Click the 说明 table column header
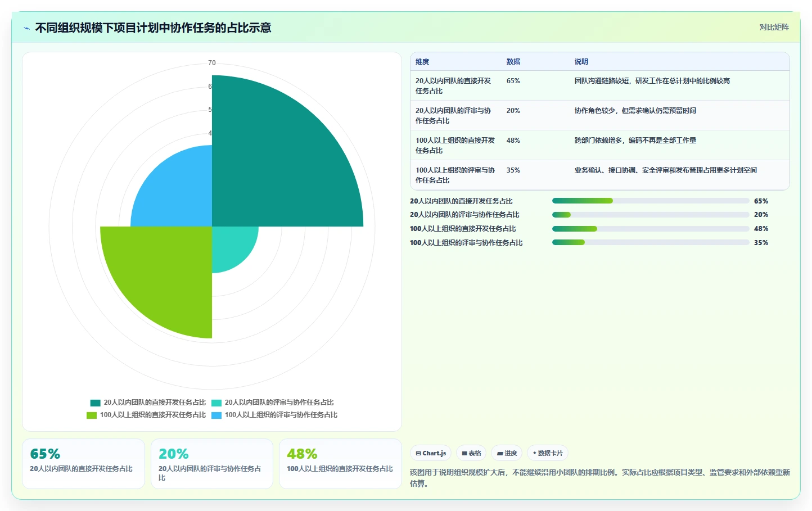 click(581, 62)
